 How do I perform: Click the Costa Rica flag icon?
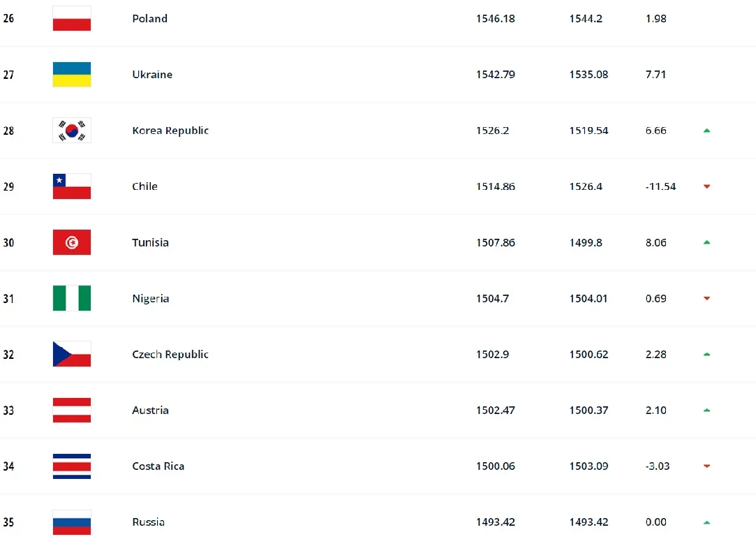71,466
